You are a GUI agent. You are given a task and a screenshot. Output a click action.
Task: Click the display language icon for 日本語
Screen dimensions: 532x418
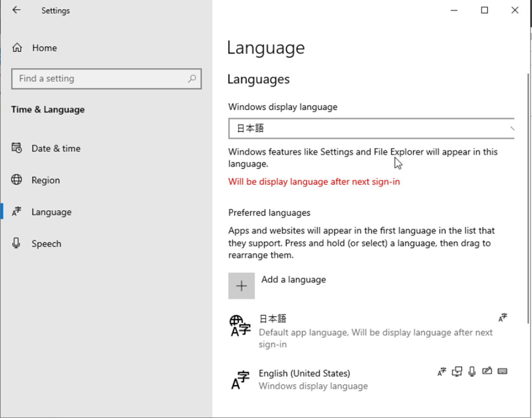[503, 318]
